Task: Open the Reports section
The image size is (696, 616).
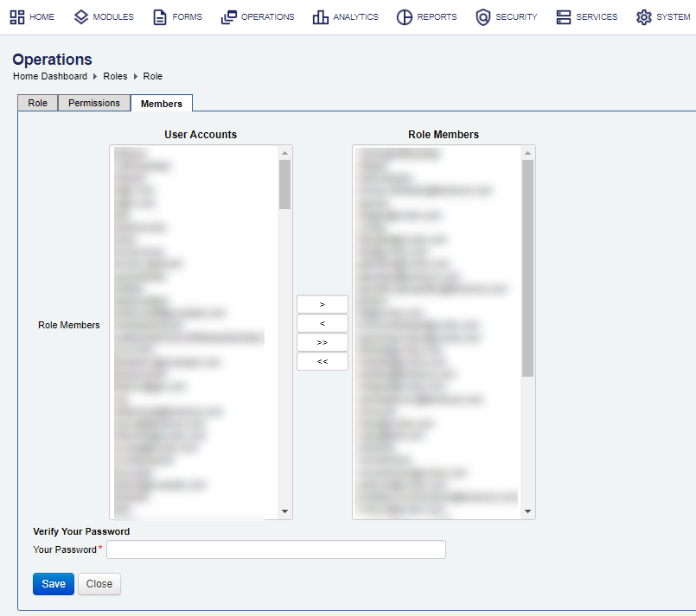Action: [x=425, y=16]
